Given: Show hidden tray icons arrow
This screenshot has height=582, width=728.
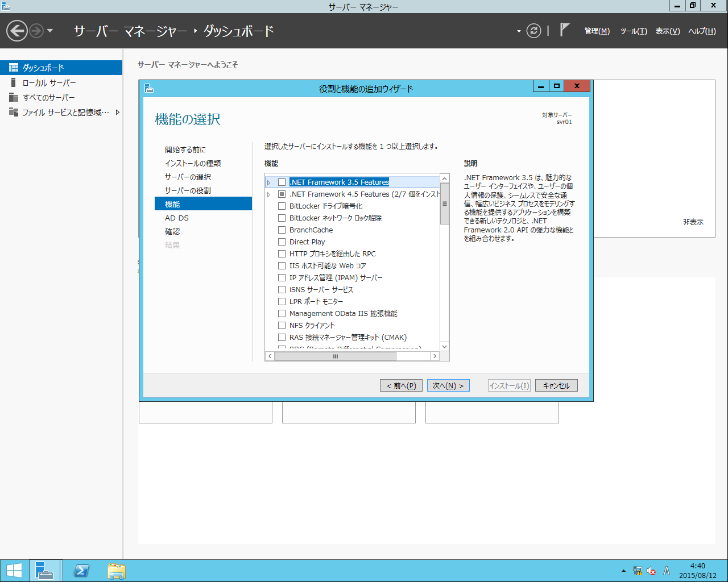Looking at the screenshot, I should [x=623, y=571].
